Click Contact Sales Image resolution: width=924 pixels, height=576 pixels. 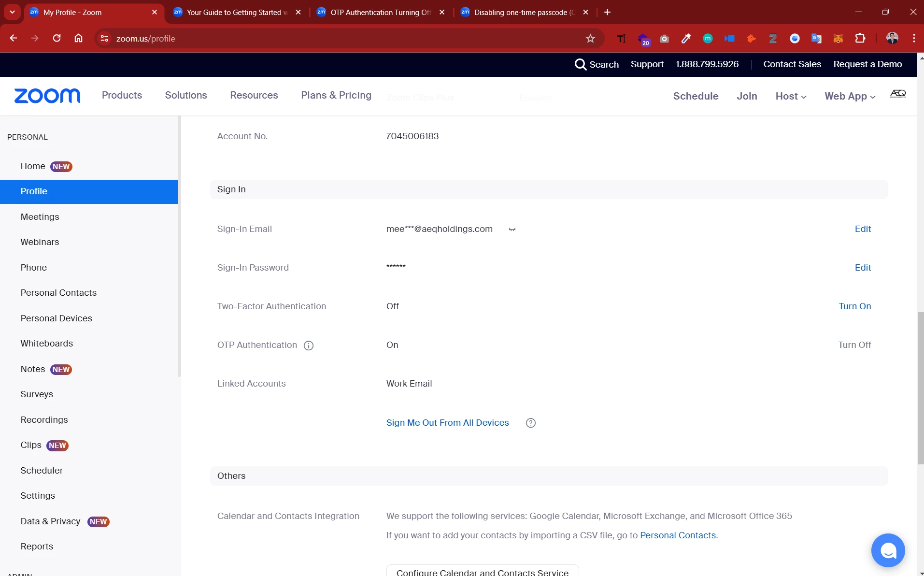click(792, 64)
